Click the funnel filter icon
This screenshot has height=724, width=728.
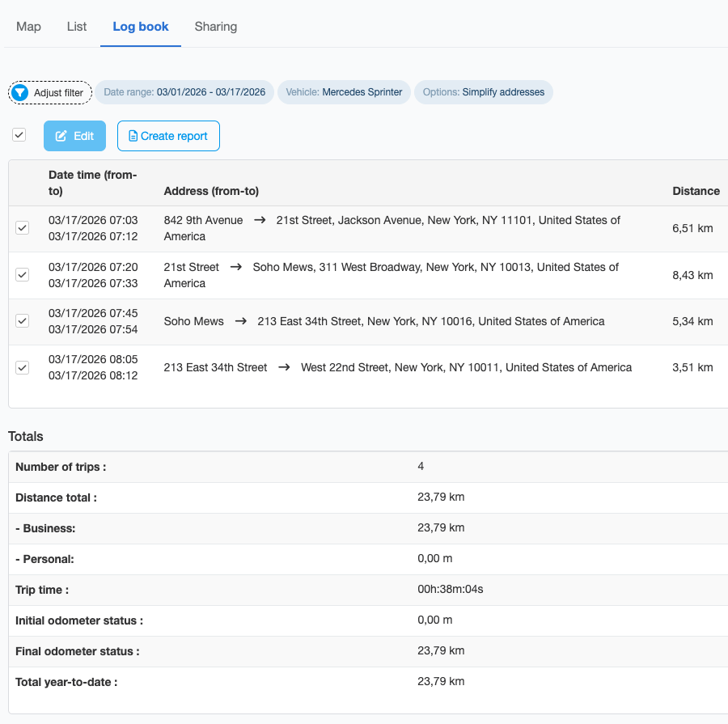point(20,93)
